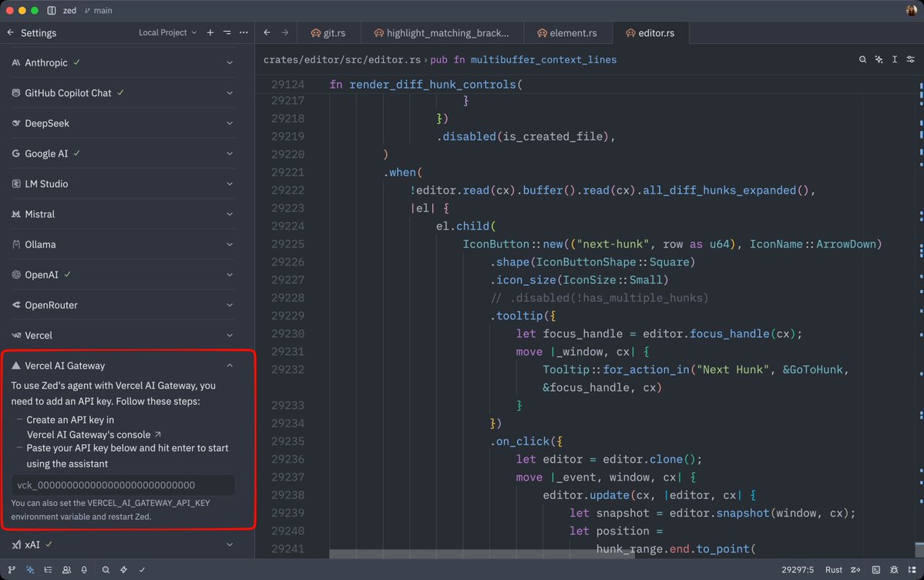Open debugger bug icon in status bar

pos(894,569)
